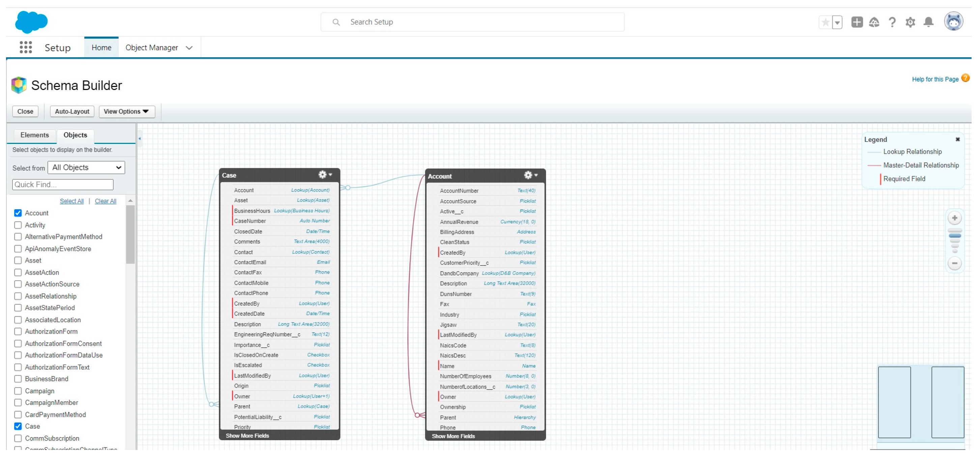Switch to the Elements tab
Viewport: 980px width, 457px height.
pyautogui.click(x=35, y=135)
